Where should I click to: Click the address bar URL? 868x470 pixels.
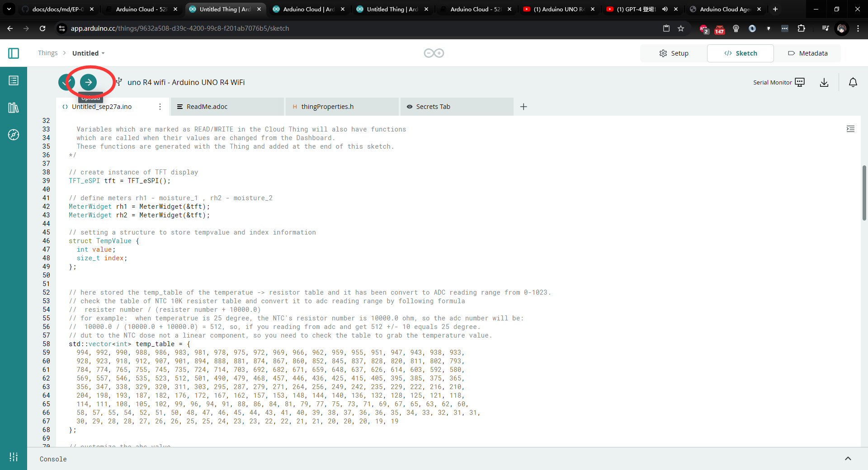pos(179,28)
